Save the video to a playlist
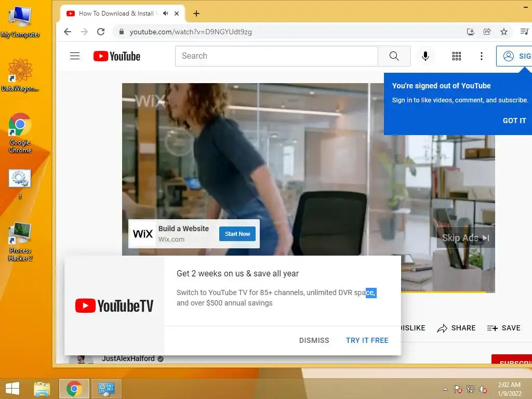Image resolution: width=532 pixels, height=399 pixels. [x=503, y=328]
